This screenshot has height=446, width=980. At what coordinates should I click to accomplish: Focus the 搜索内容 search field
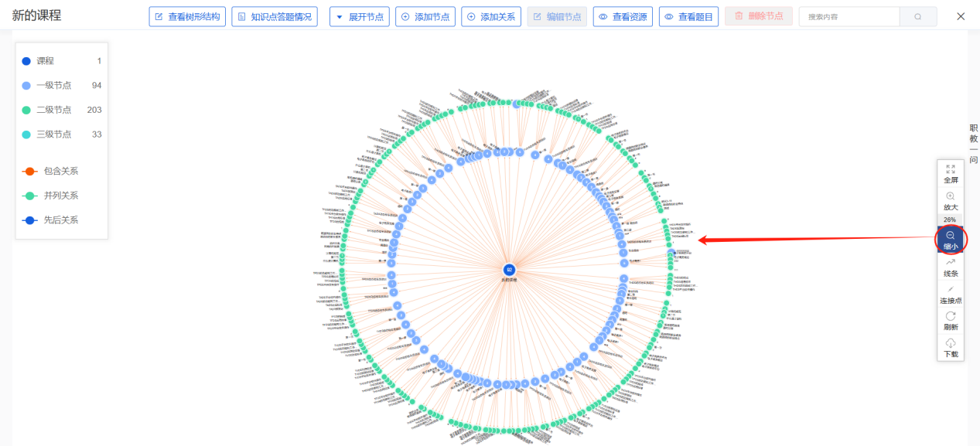pyautogui.click(x=849, y=16)
